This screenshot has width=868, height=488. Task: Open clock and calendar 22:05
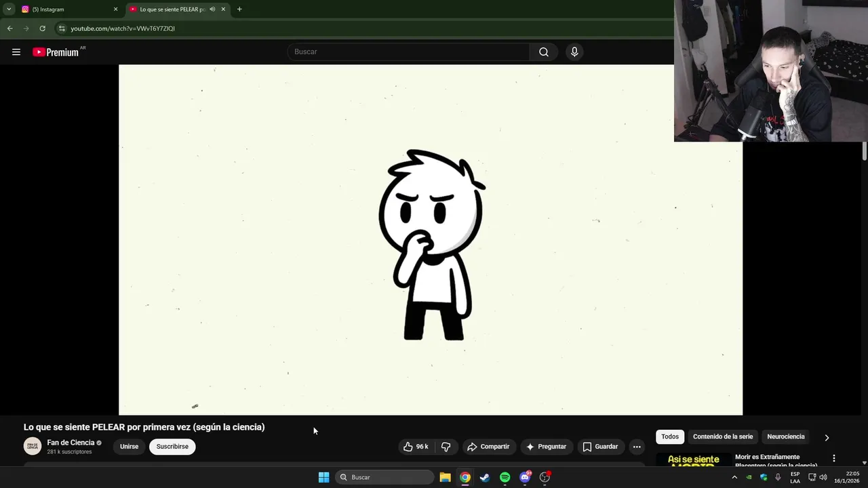tap(847, 477)
